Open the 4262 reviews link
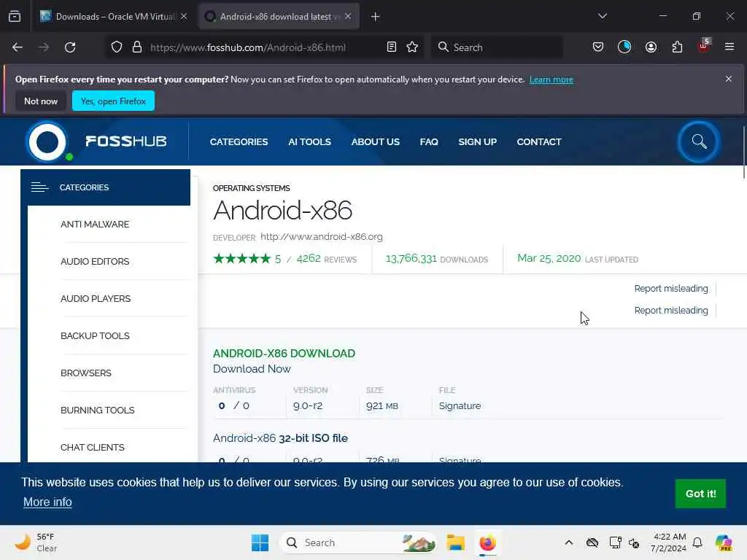The width and height of the screenshot is (747, 560). click(326, 259)
